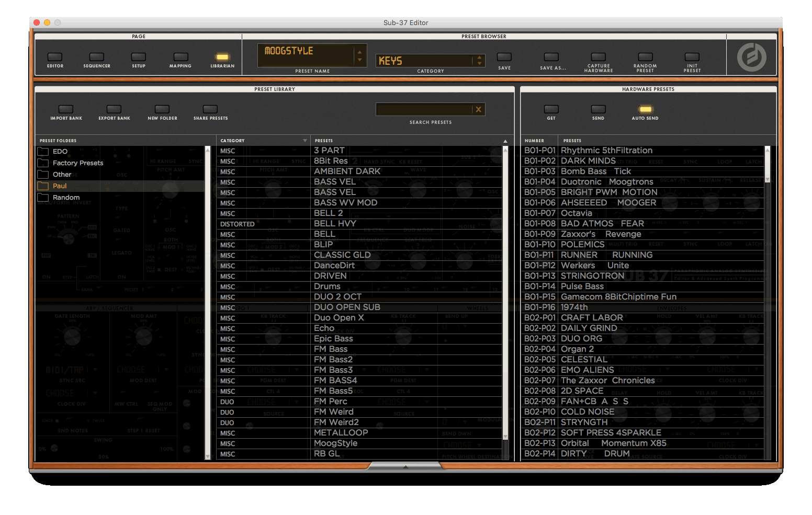Get presets from hardware

pos(551,109)
